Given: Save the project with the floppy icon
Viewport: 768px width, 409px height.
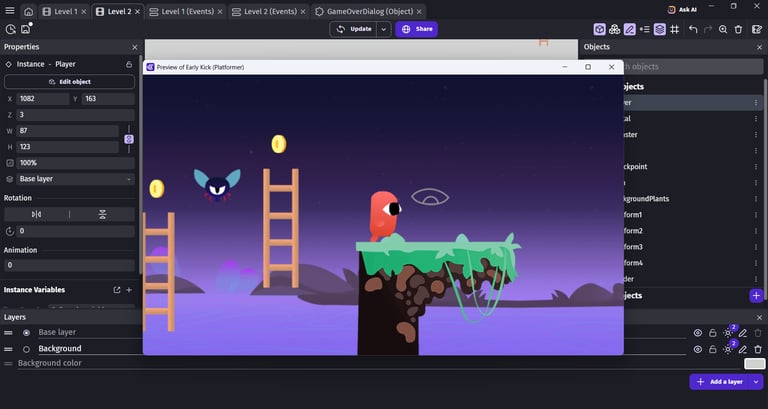Looking at the screenshot, I should tap(25, 29).
